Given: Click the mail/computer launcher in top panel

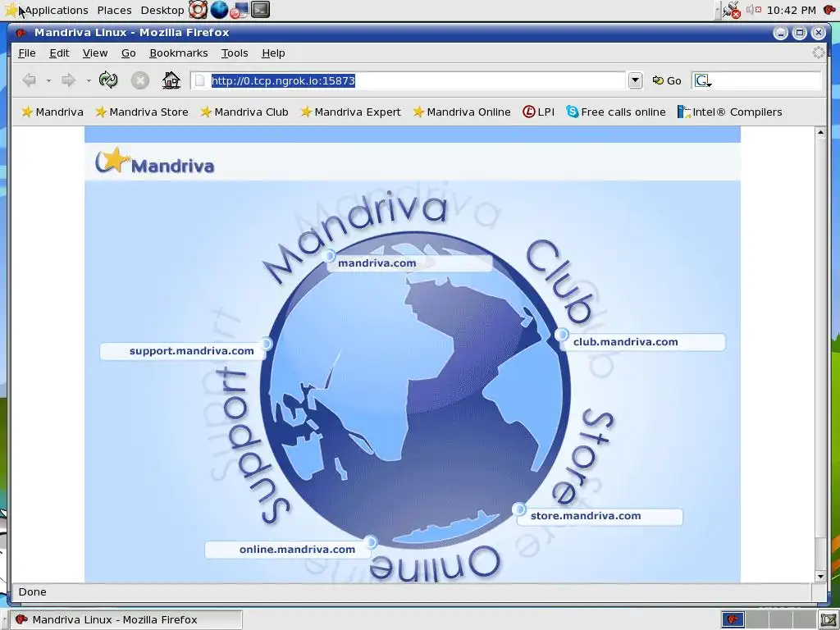Looking at the screenshot, I should (240, 10).
